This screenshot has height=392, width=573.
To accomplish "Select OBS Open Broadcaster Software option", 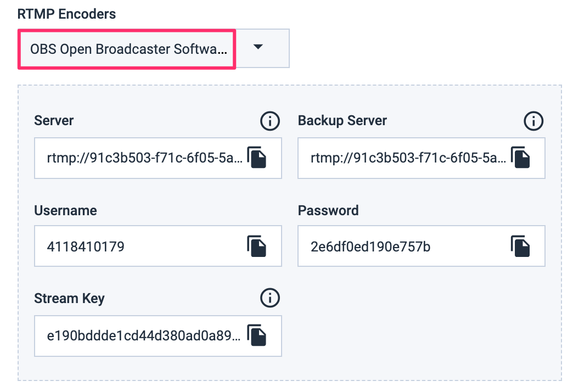I will (126, 48).
